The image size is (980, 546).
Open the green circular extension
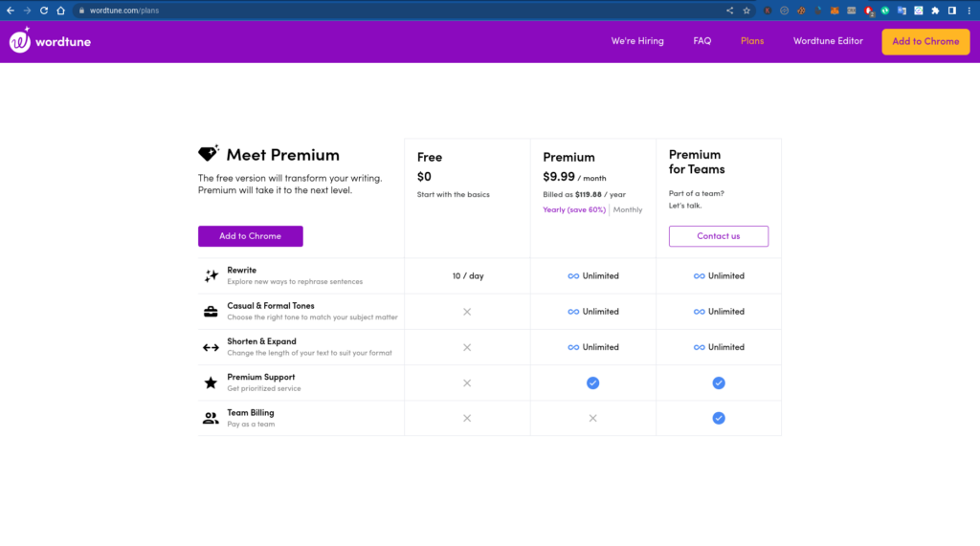click(885, 11)
